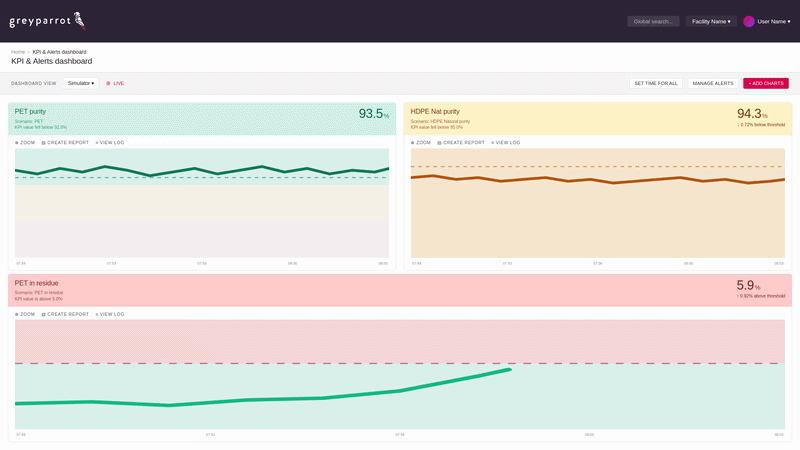Click the red dashed threshold line in residue chart
Image resolution: width=800 pixels, height=450 pixels.
pos(399,363)
